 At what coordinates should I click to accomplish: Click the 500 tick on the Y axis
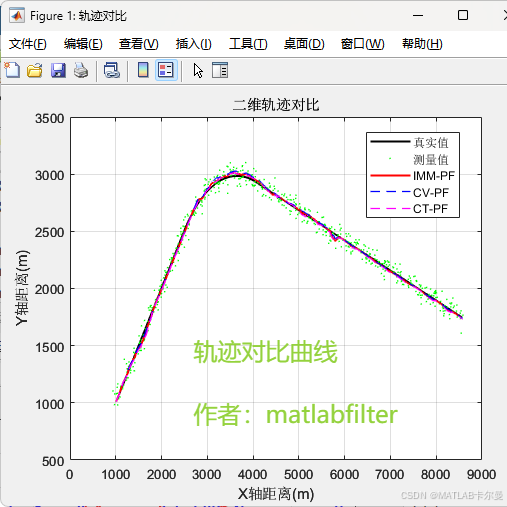point(53,461)
